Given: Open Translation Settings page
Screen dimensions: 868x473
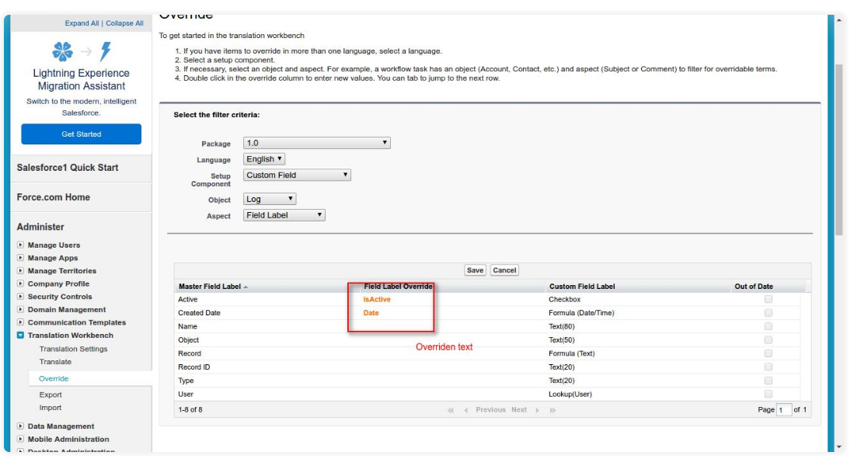Looking at the screenshot, I should click(x=73, y=349).
